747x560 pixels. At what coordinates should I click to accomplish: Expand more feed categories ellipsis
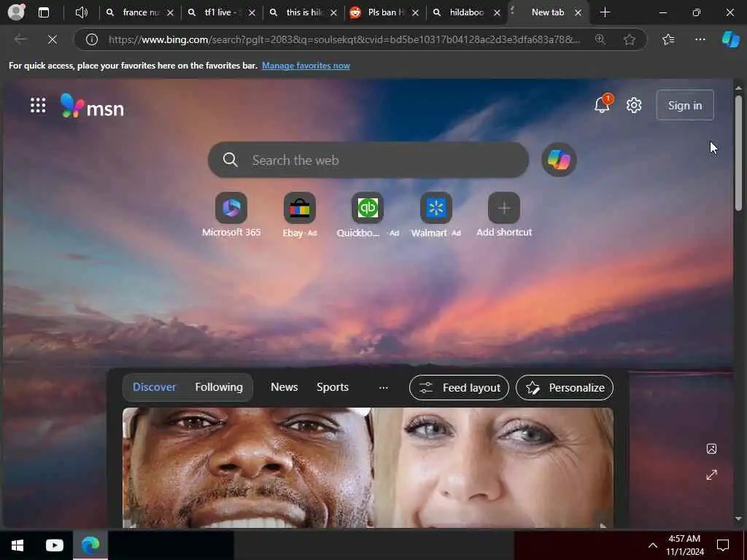point(384,388)
